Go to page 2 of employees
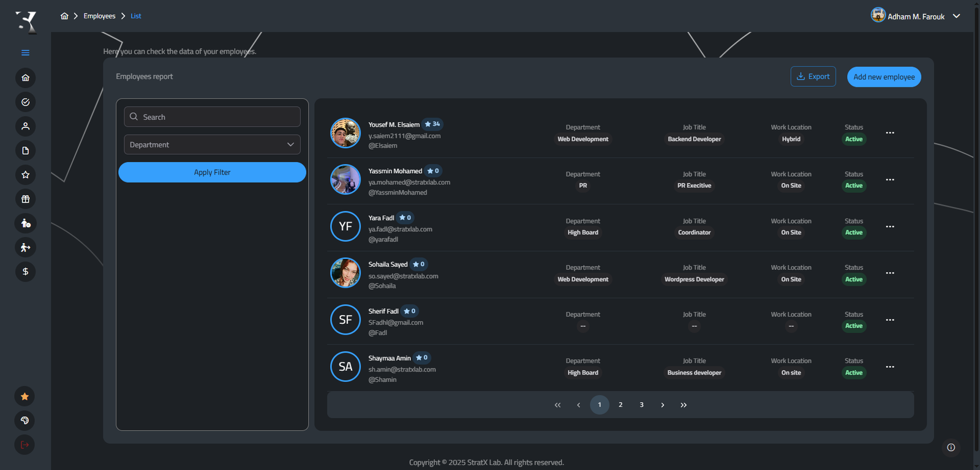Screen dimensions: 980x470 click(x=620, y=405)
